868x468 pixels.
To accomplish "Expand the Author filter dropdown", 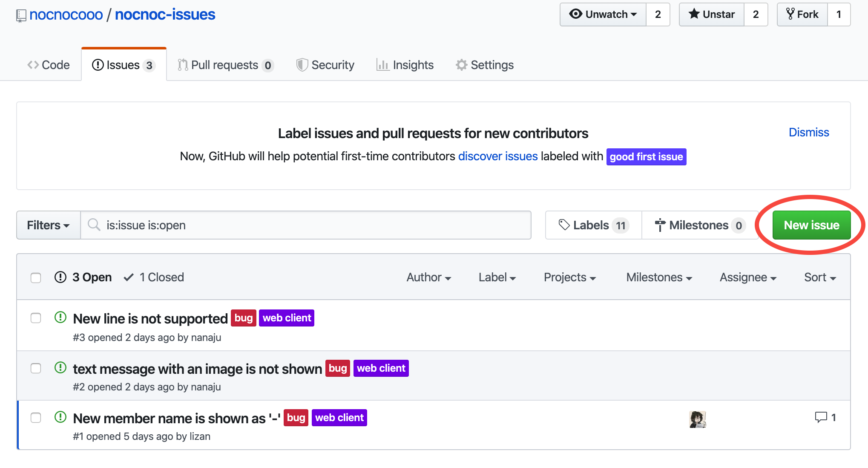I will click(x=428, y=277).
